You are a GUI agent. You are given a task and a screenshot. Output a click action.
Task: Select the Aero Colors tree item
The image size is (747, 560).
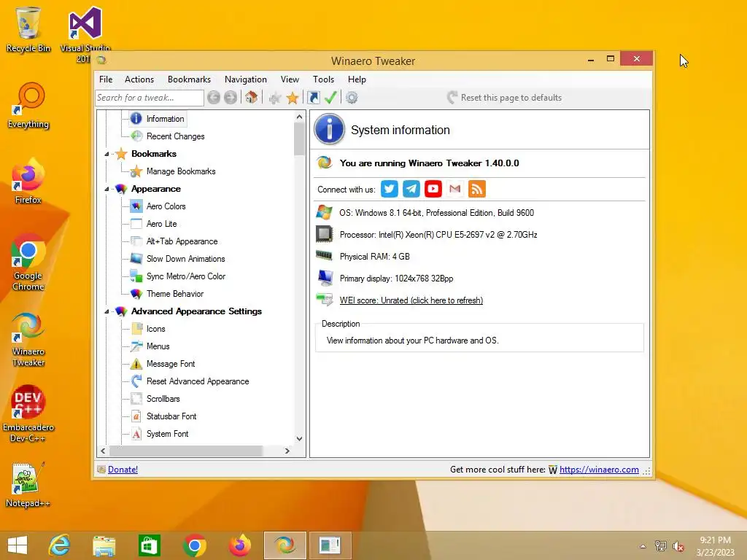coord(166,206)
